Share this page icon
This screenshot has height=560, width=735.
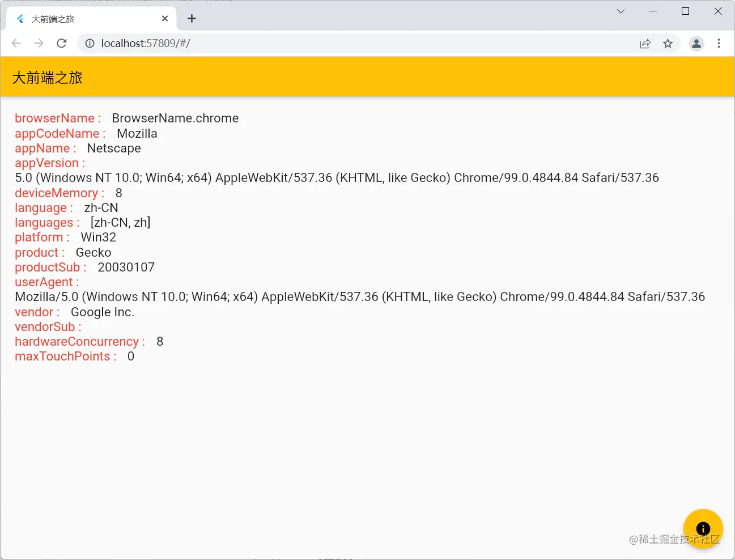click(645, 44)
